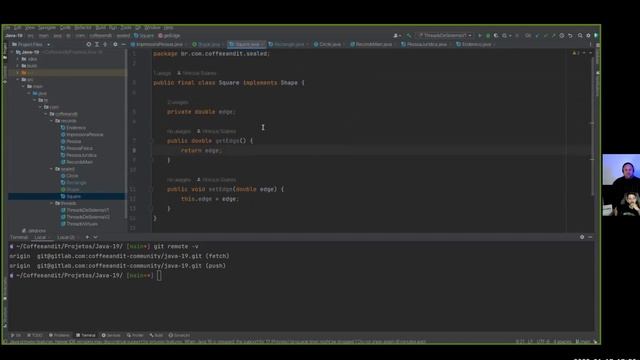
Task: Open the editor tabs overflow three-dot menu
Action: click(590, 44)
